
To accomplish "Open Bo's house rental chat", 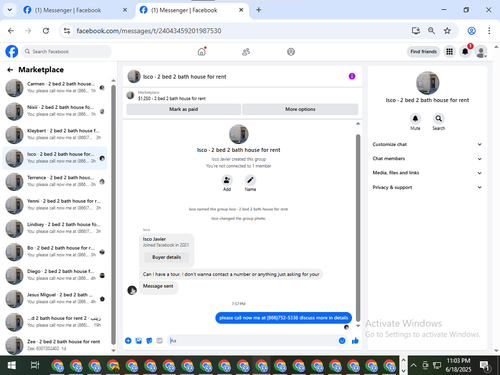I will click(x=55, y=252).
